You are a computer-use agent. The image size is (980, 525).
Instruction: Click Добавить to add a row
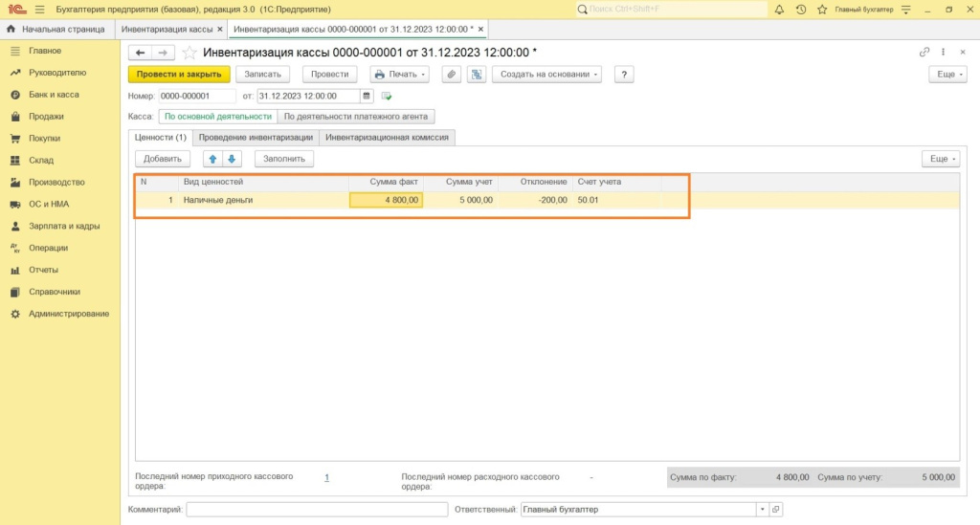point(163,159)
